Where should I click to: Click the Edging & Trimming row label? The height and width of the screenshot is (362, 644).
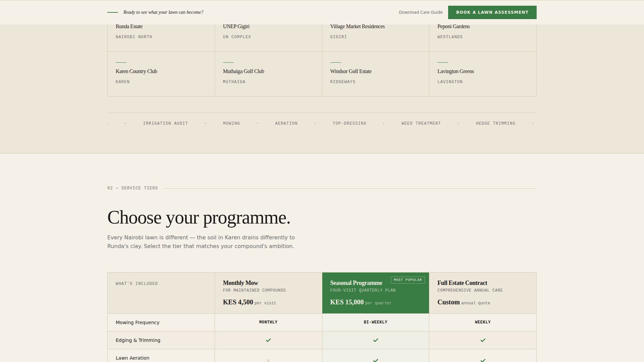138,340
